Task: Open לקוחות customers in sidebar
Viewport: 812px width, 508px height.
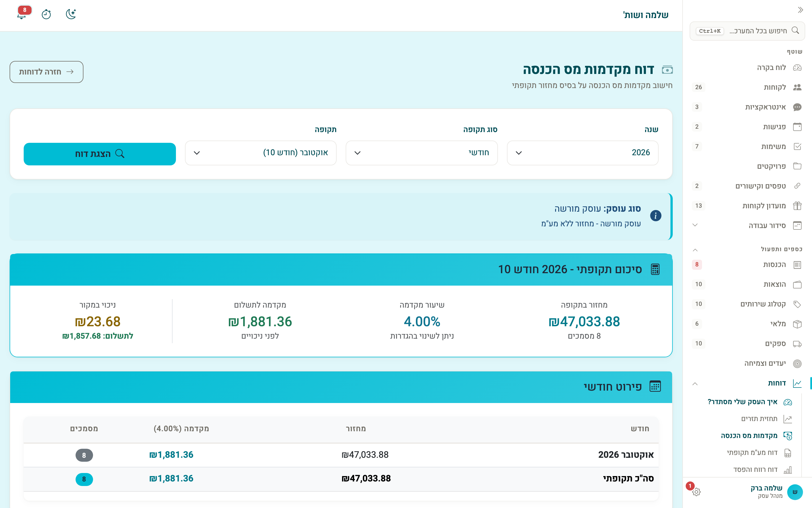Action: [747, 87]
